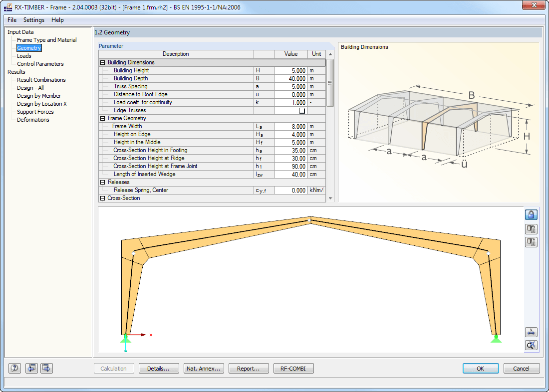This screenshot has width=549, height=392.
Task: Collapse the Cross-Section group
Action: coord(103,198)
